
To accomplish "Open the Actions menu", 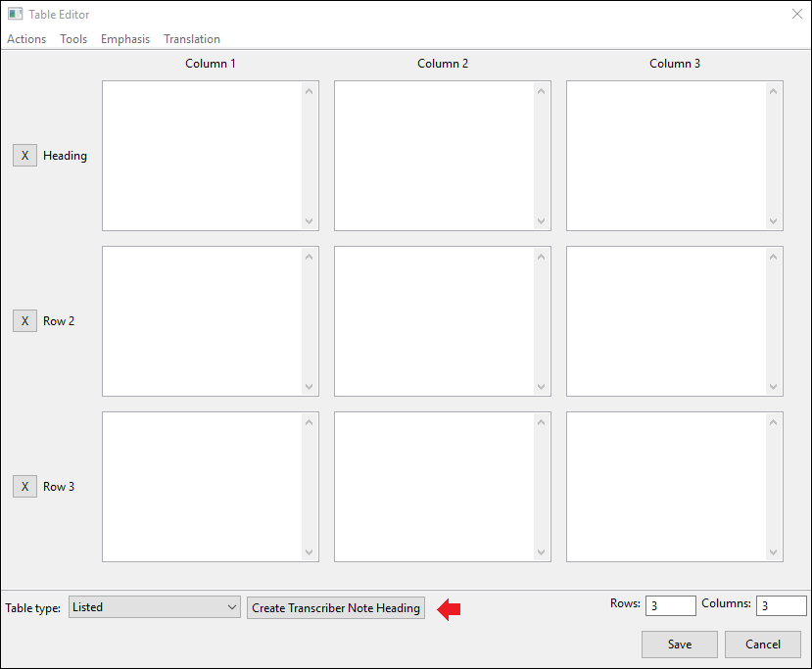I will click(x=26, y=39).
